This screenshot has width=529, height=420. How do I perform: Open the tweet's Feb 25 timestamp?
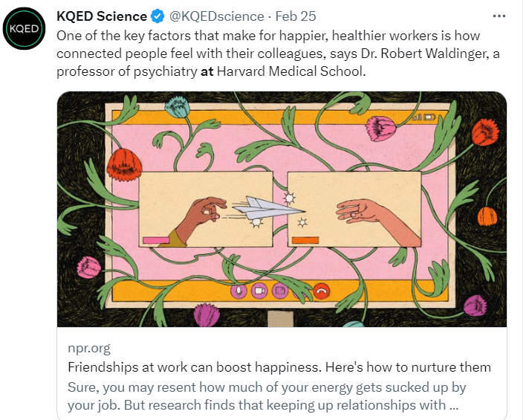(296, 16)
